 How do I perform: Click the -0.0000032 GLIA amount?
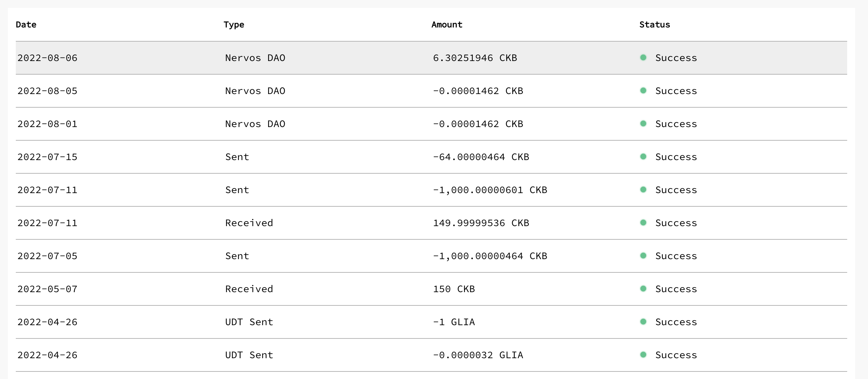pyautogui.click(x=478, y=355)
